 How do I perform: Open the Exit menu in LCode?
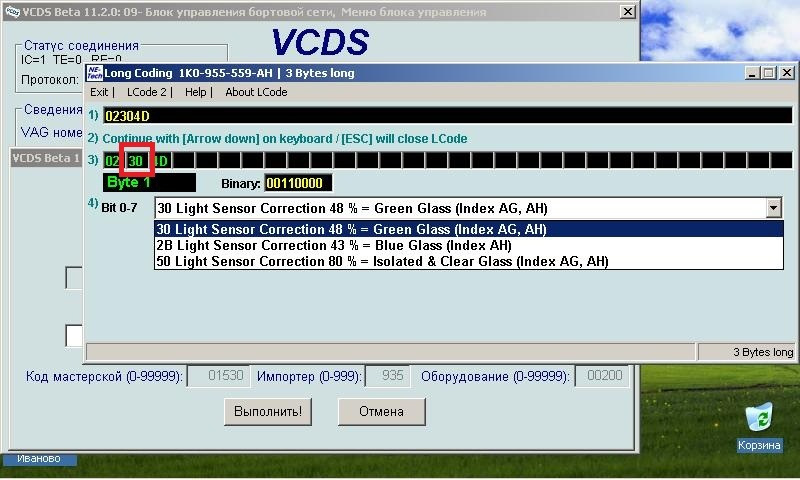click(x=99, y=92)
